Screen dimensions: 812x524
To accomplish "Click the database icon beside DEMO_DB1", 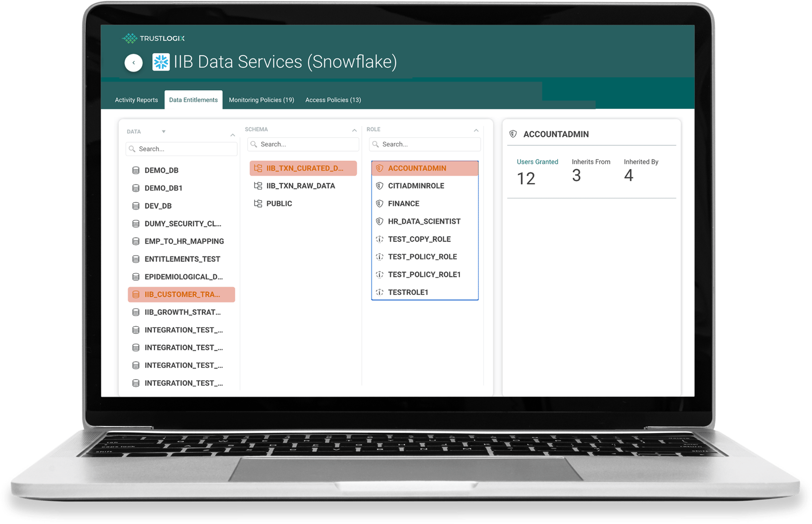I will tap(136, 188).
